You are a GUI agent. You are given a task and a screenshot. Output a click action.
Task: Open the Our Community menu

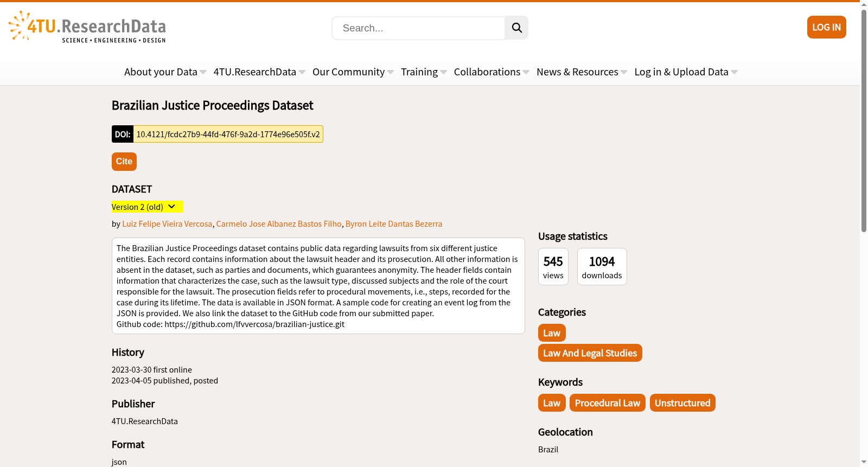coord(353,72)
